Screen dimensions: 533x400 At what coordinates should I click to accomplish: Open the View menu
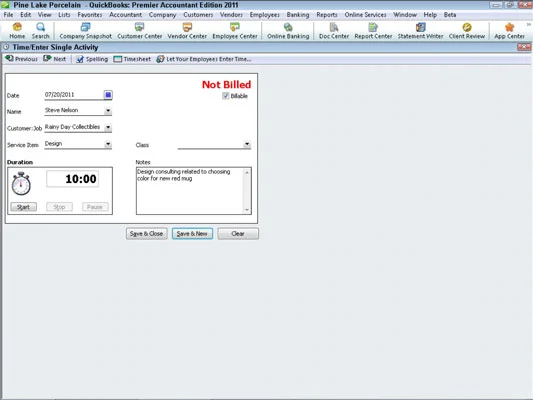[45, 15]
